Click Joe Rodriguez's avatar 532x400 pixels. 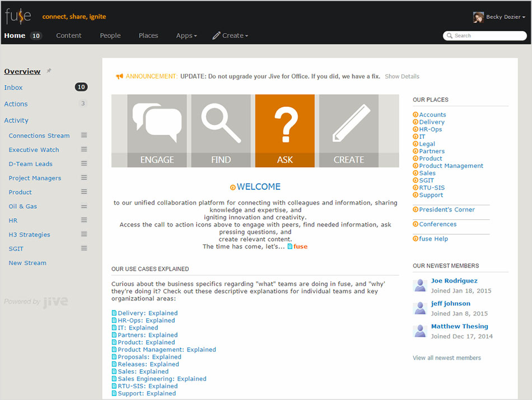pyautogui.click(x=420, y=285)
